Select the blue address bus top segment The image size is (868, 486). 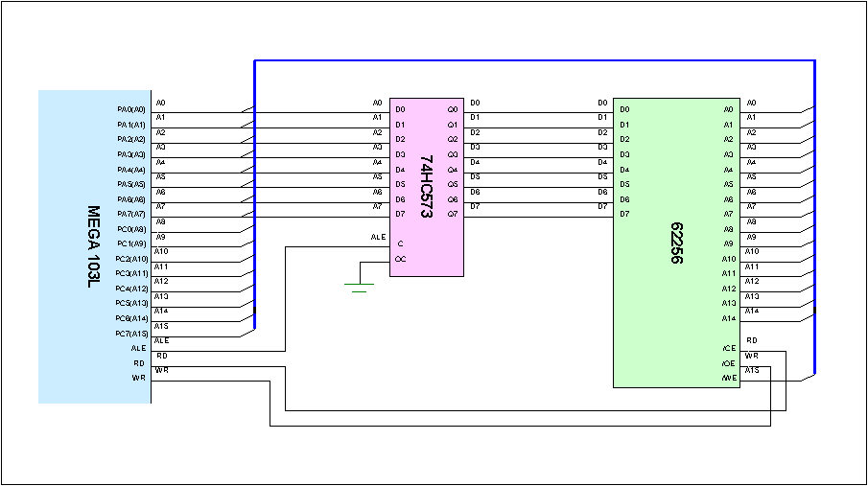pyautogui.click(x=534, y=60)
